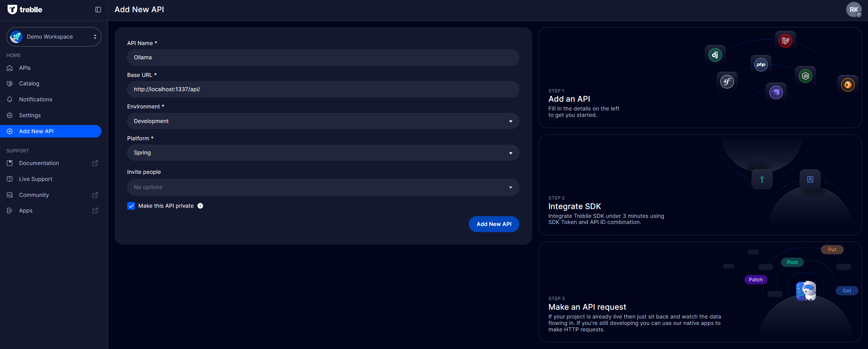Open the Settings menu item

point(51,116)
